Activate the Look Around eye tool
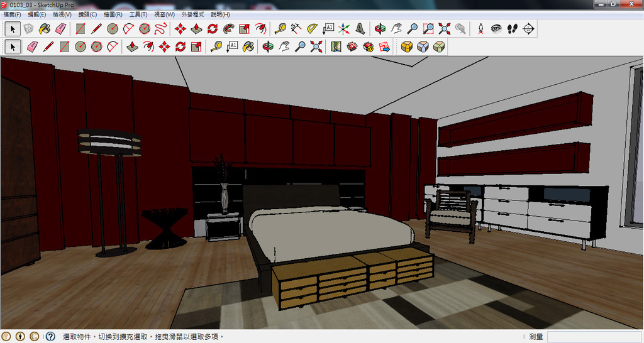Viewport: 644px width, 343px height. coord(497,29)
